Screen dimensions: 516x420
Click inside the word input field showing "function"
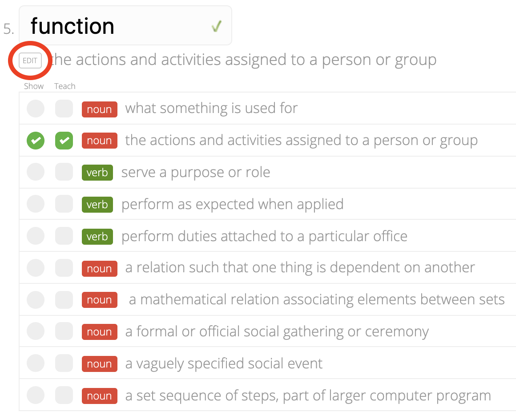point(111,26)
